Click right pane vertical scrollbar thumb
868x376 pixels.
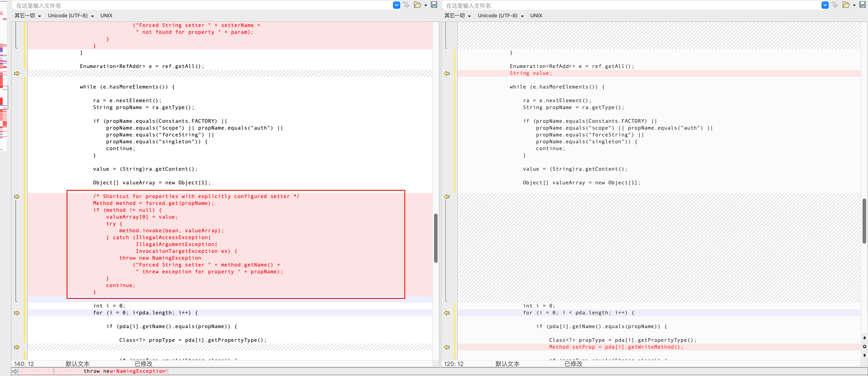tap(864, 221)
